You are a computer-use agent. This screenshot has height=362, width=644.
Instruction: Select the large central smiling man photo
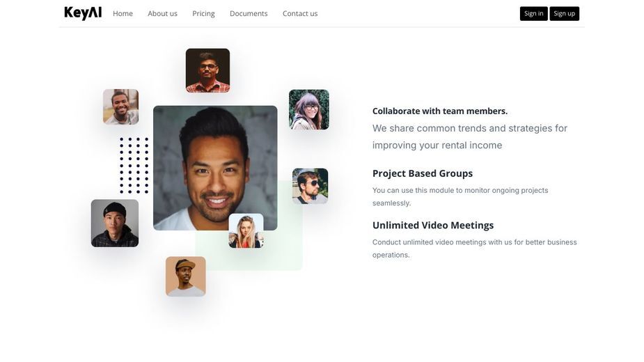coord(215,168)
